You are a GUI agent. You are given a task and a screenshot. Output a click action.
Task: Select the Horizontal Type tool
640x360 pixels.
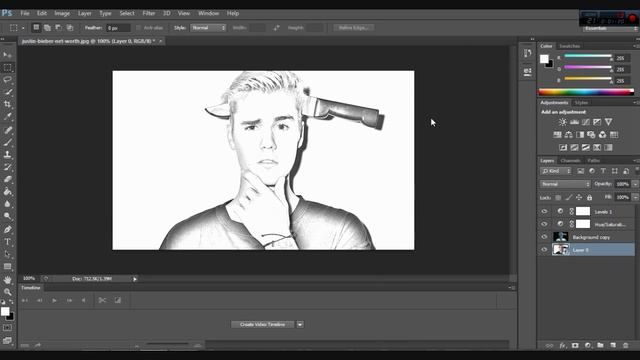pos(7,242)
